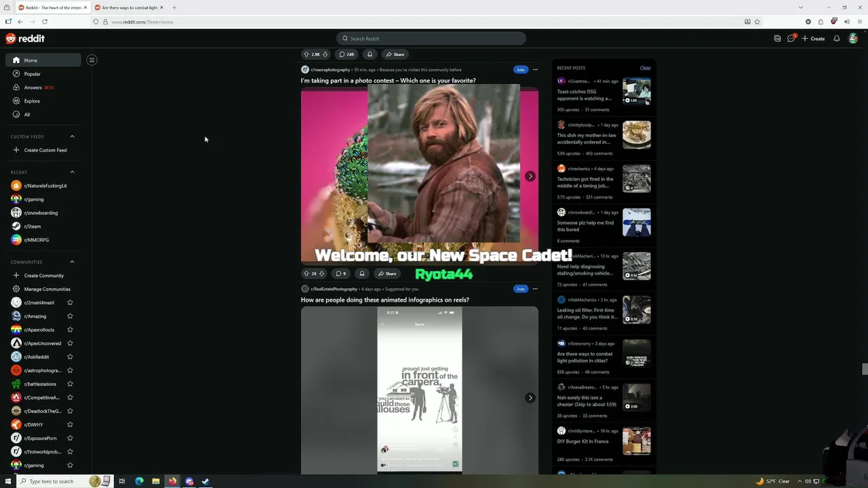This screenshot has width=868, height=488.
Task: Favorite r/astrophotography with its star
Action: [x=70, y=370]
